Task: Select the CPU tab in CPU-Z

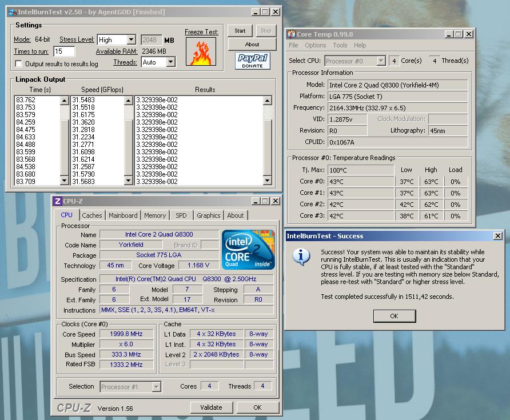Action: (67, 214)
